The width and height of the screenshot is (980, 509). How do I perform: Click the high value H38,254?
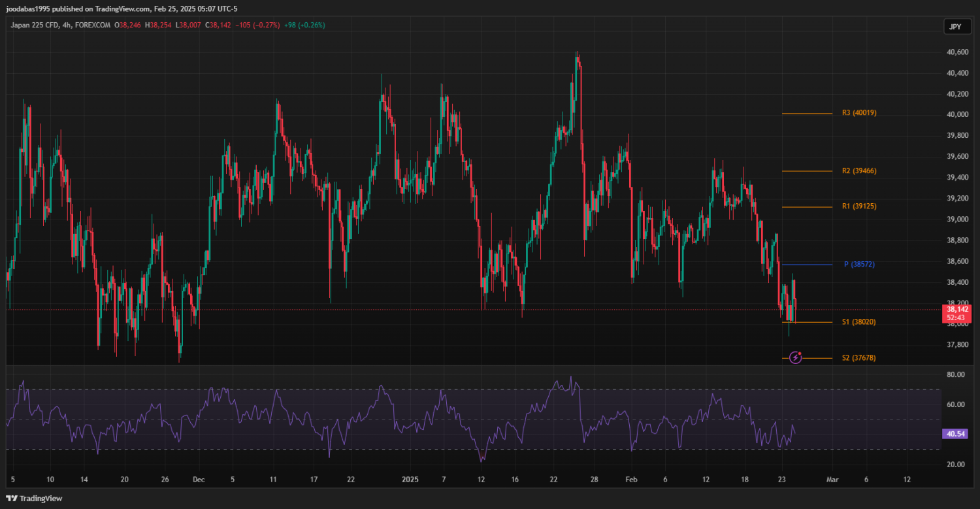tap(157, 25)
